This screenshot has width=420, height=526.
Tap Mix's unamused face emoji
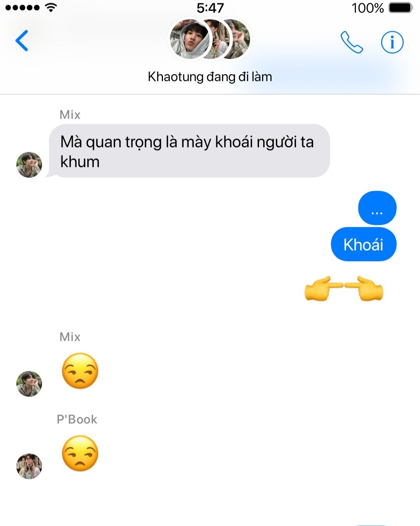click(80, 371)
